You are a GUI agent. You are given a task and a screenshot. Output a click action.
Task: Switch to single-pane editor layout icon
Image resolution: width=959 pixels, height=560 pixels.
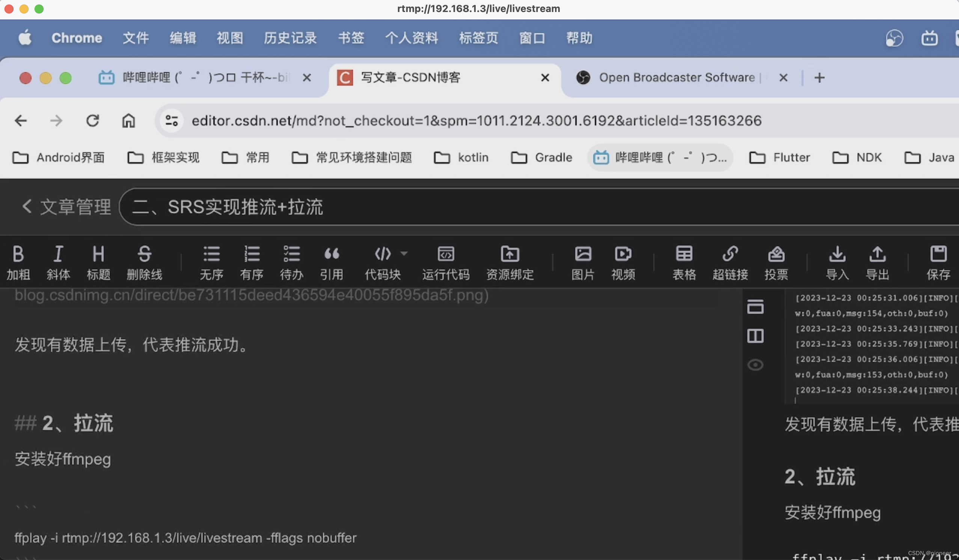click(755, 307)
